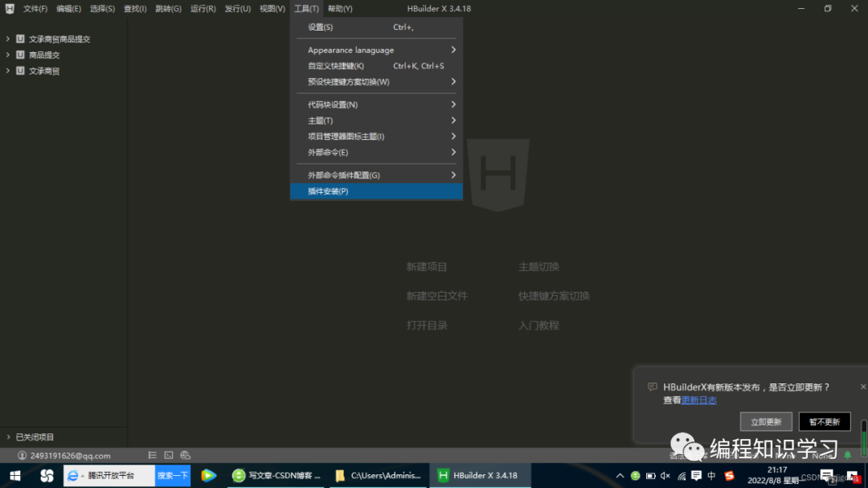Click the Sogou input S icon in system tray

729,475
